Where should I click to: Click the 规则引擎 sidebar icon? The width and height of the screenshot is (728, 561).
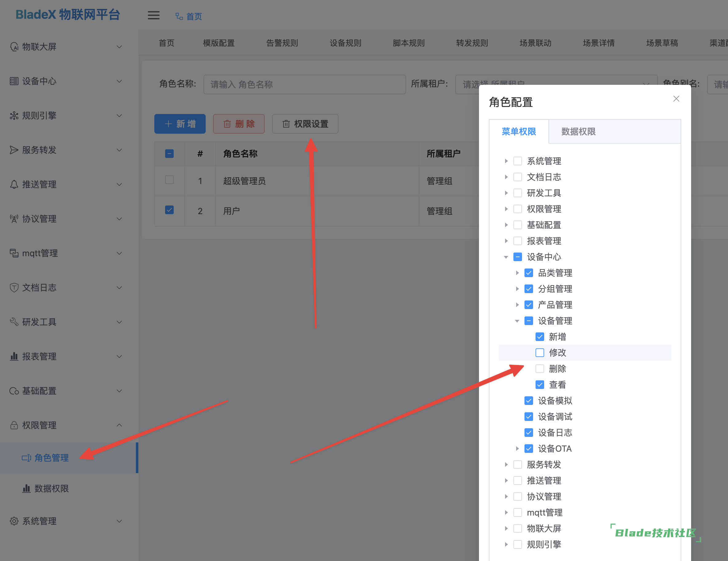coord(14,116)
